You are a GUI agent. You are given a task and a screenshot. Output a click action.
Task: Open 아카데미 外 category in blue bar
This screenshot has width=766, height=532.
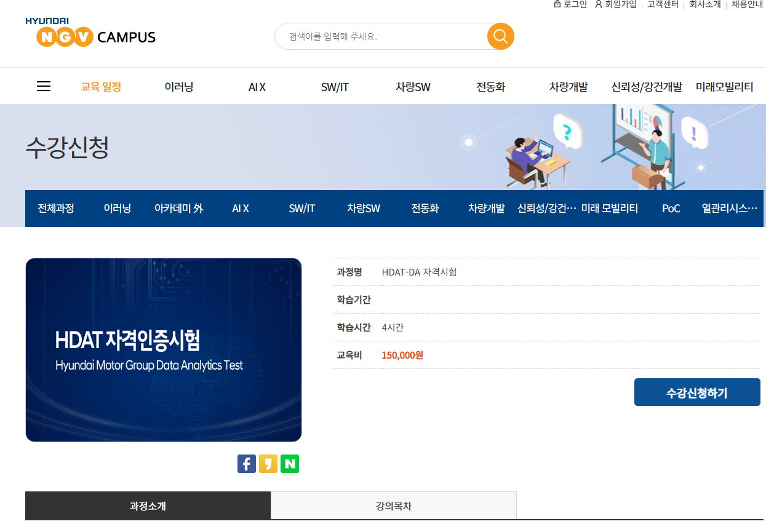click(179, 208)
